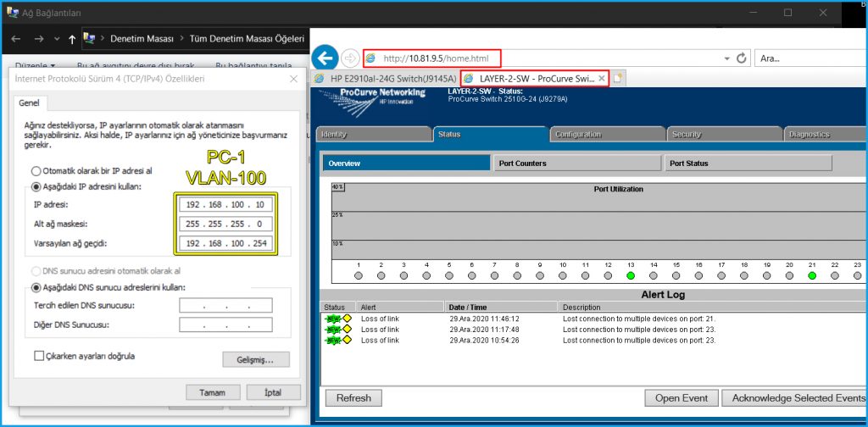Go up one level in Ağ Bağlantıları

tap(72, 39)
